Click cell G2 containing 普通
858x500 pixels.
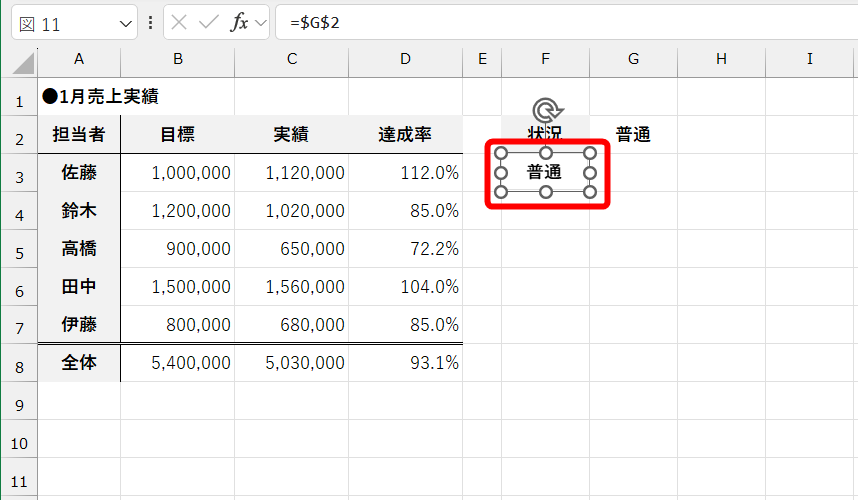pyautogui.click(x=634, y=135)
